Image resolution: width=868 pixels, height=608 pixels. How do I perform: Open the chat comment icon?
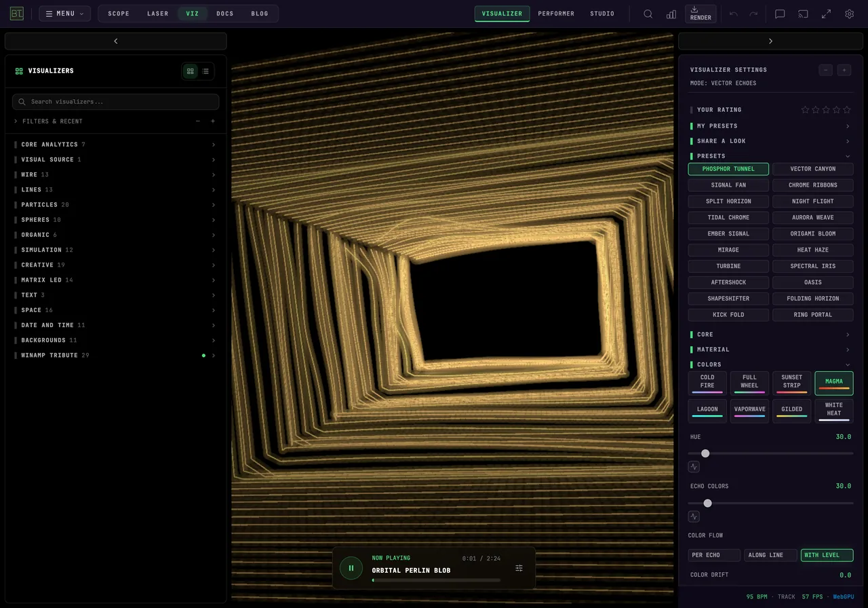tap(780, 14)
